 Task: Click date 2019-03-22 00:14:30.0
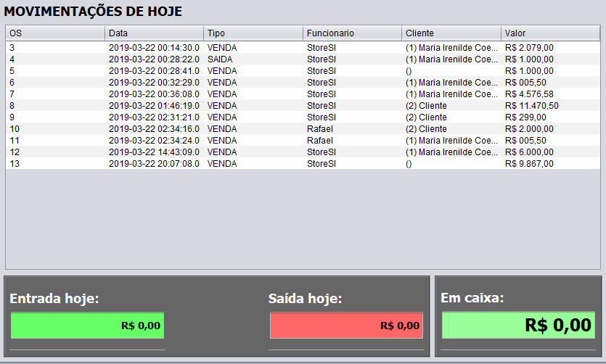click(154, 47)
